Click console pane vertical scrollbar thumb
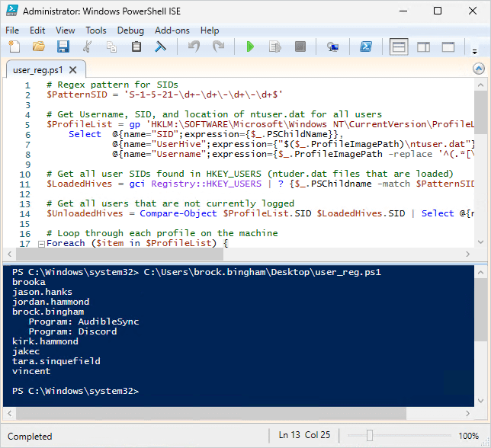The height and width of the screenshot is (448, 491). (x=480, y=310)
